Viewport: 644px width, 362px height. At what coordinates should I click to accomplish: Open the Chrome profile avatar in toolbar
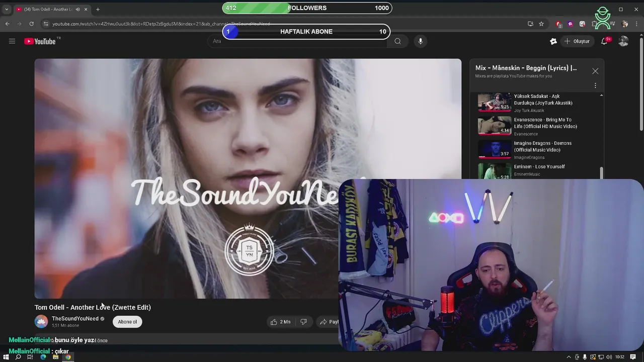[624, 24]
